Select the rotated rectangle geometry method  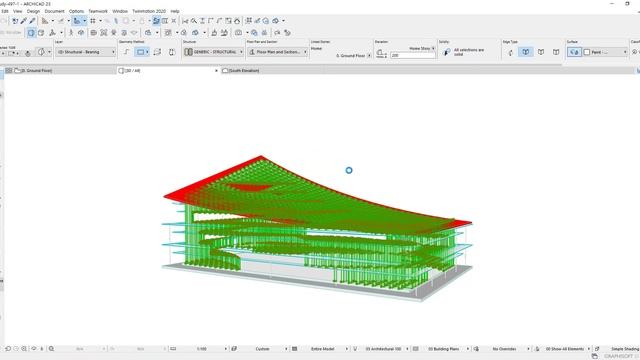pos(157,52)
